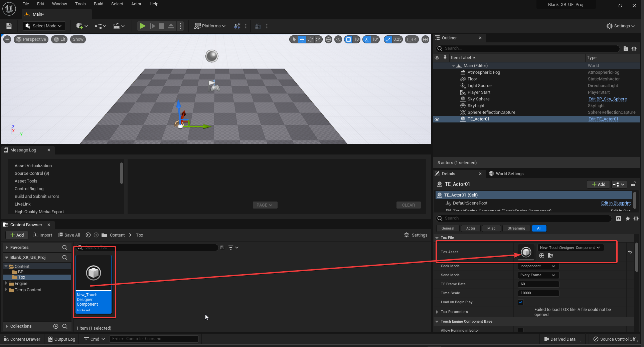Click the Details lock icon
Image resolution: width=644 pixels, height=347 pixels.
[x=634, y=184]
